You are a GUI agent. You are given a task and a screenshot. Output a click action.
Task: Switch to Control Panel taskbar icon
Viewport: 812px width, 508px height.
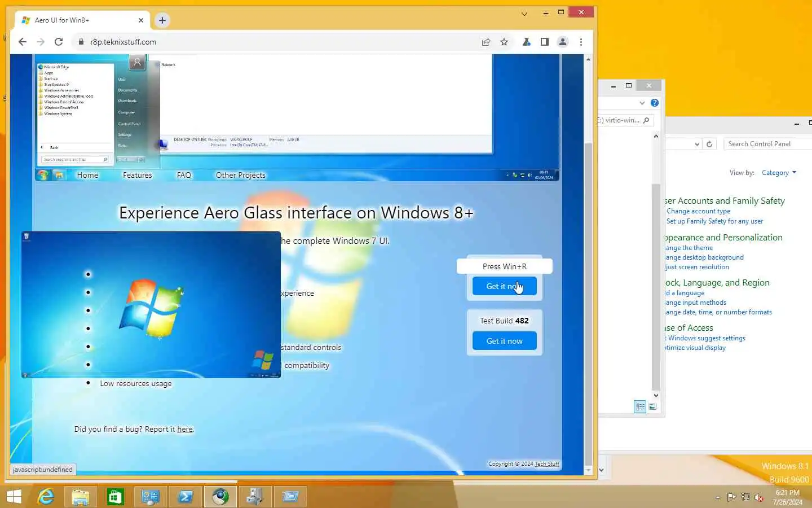pyautogui.click(x=151, y=497)
